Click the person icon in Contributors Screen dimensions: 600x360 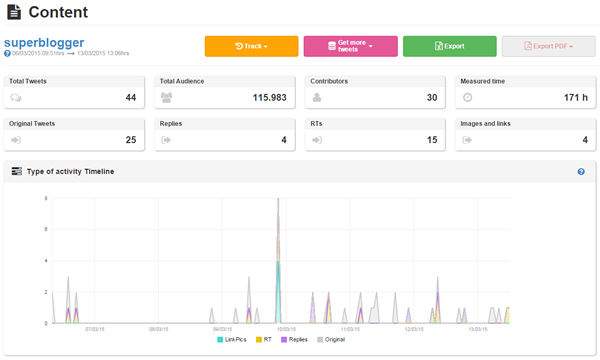click(317, 98)
